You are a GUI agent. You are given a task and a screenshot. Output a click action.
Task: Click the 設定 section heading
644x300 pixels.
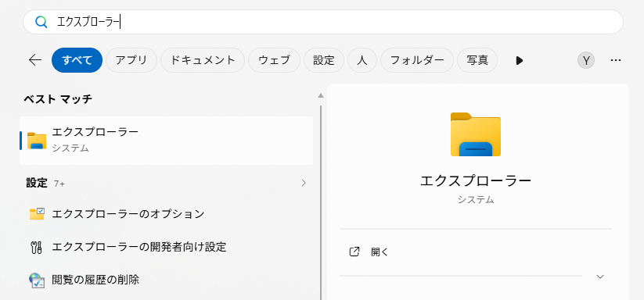(x=37, y=183)
